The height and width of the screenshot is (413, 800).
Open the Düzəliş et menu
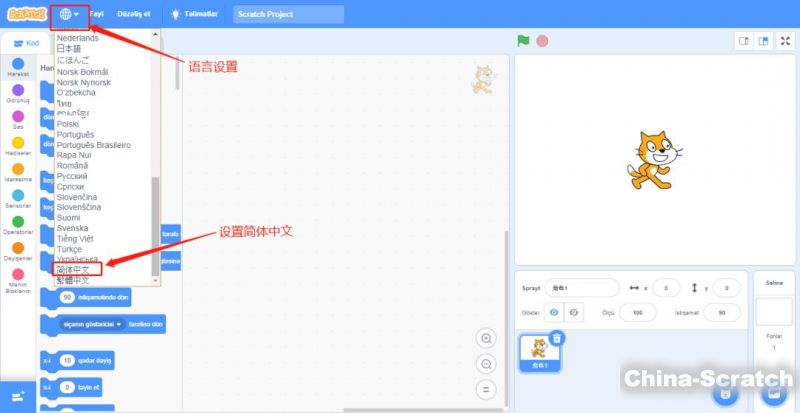135,14
